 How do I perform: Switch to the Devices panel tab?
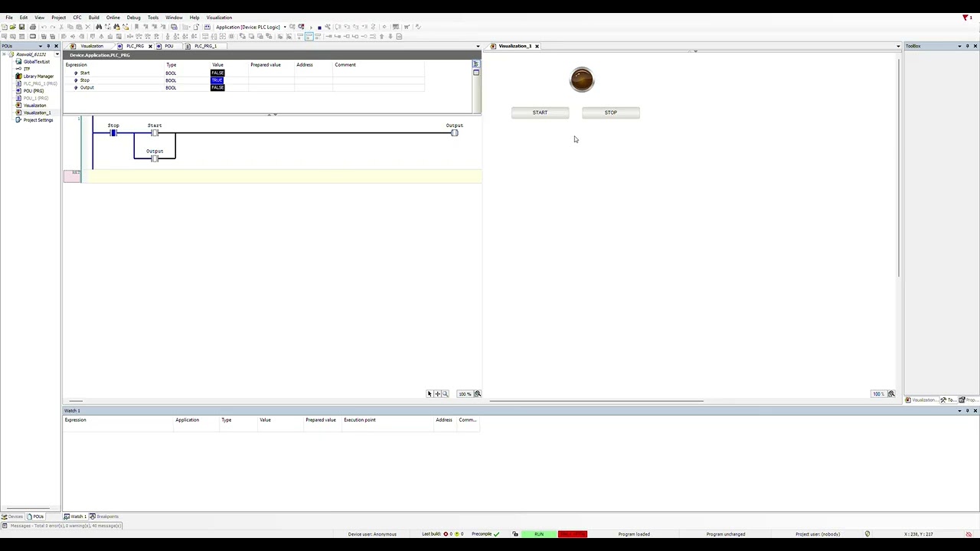[12, 517]
